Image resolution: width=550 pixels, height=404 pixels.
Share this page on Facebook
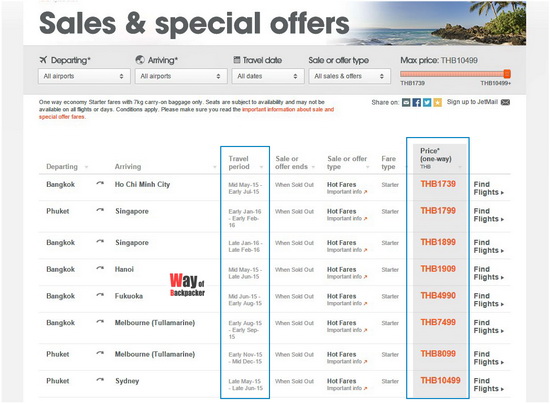416,102
